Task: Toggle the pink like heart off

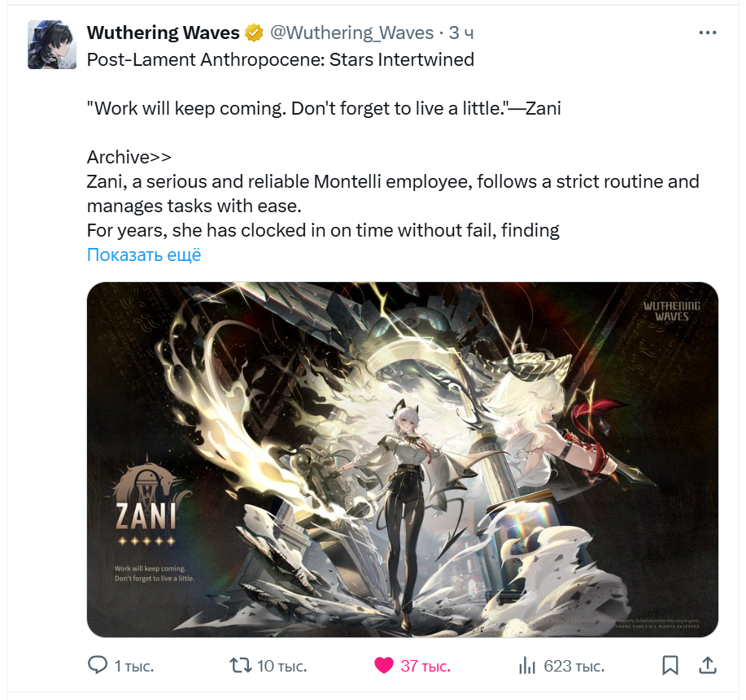Action: pos(384,665)
